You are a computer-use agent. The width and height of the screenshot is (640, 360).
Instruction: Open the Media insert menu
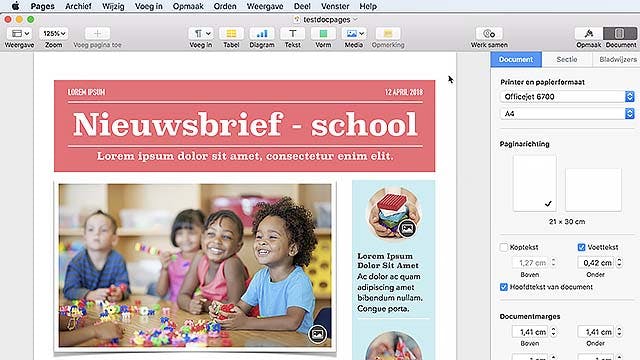(354, 33)
